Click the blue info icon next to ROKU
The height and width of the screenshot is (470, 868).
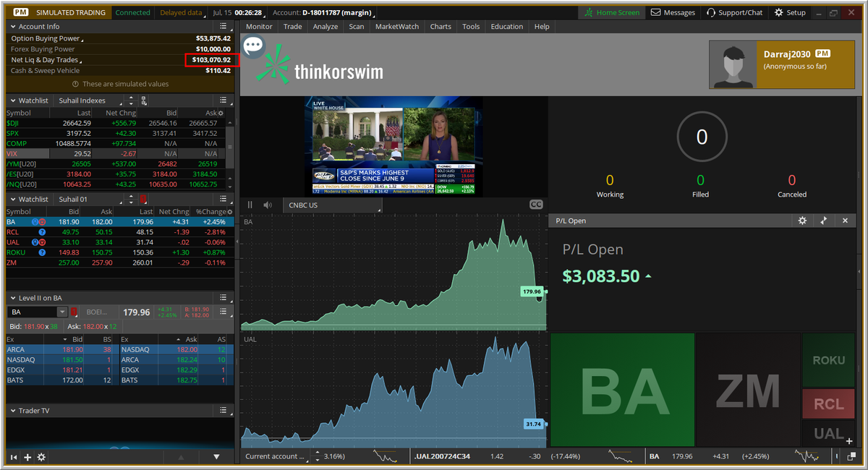43,252
